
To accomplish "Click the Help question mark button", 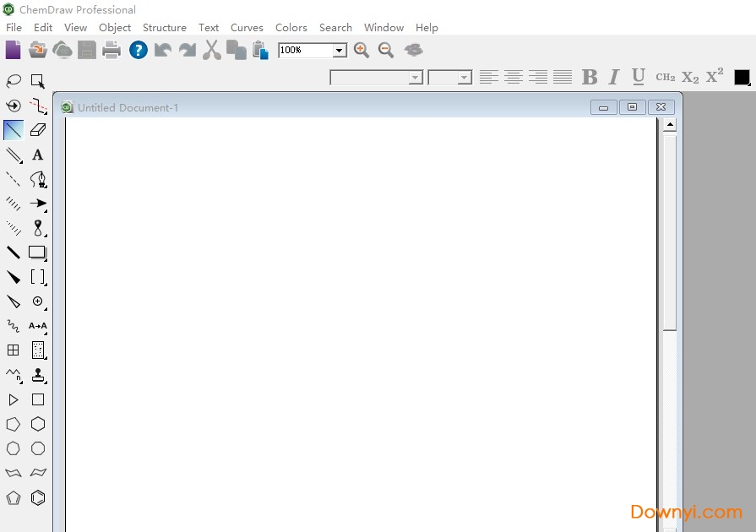I will coord(138,50).
